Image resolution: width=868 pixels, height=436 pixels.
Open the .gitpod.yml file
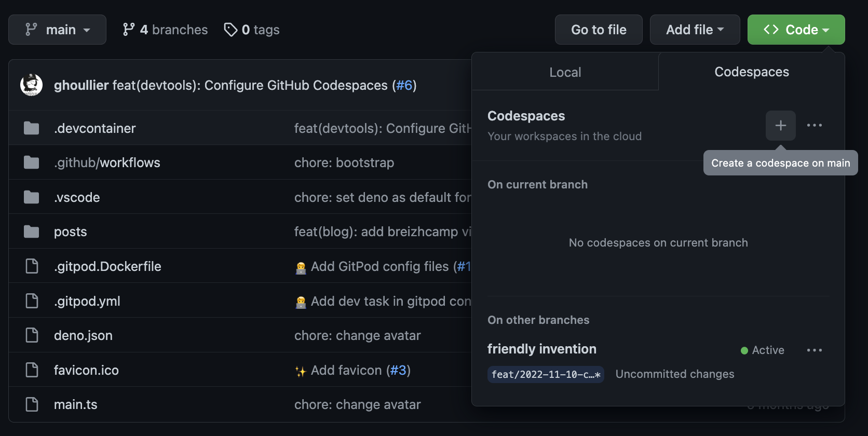pos(87,301)
